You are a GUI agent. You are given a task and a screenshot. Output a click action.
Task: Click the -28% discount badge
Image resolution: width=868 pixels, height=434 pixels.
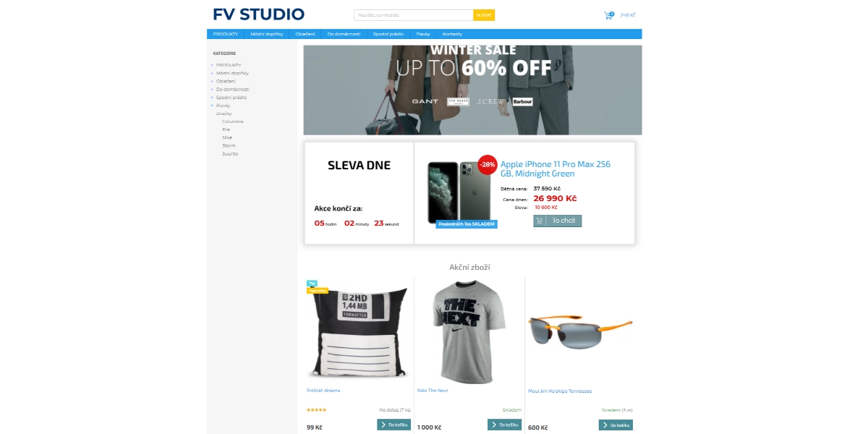coord(488,164)
